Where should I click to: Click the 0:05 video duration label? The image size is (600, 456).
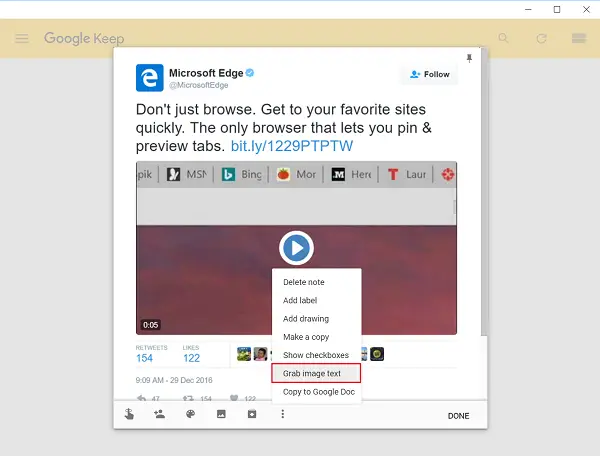click(150, 325)
